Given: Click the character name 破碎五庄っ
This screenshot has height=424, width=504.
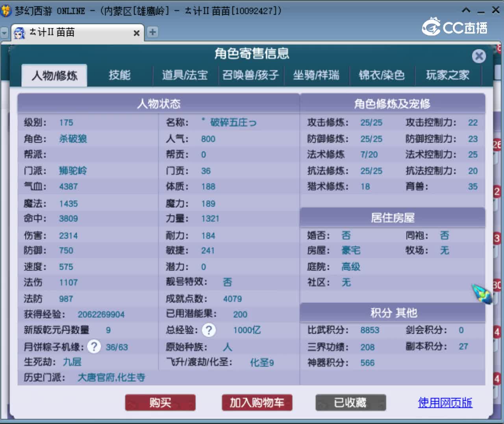Looking at the screenshot, I should click(x=233, y=122).
